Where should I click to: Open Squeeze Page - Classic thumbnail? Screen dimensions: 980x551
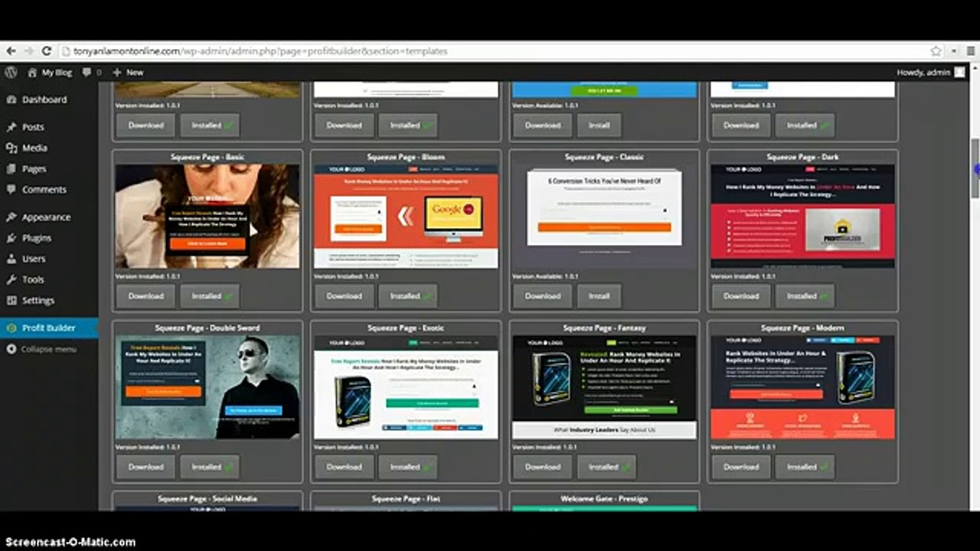(x=604, y=216)
